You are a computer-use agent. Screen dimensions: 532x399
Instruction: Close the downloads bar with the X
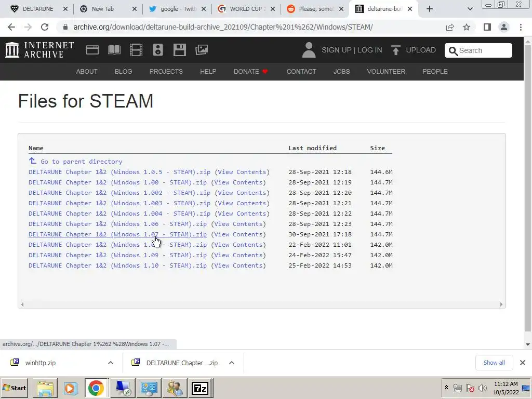click(x=523, y=363)
